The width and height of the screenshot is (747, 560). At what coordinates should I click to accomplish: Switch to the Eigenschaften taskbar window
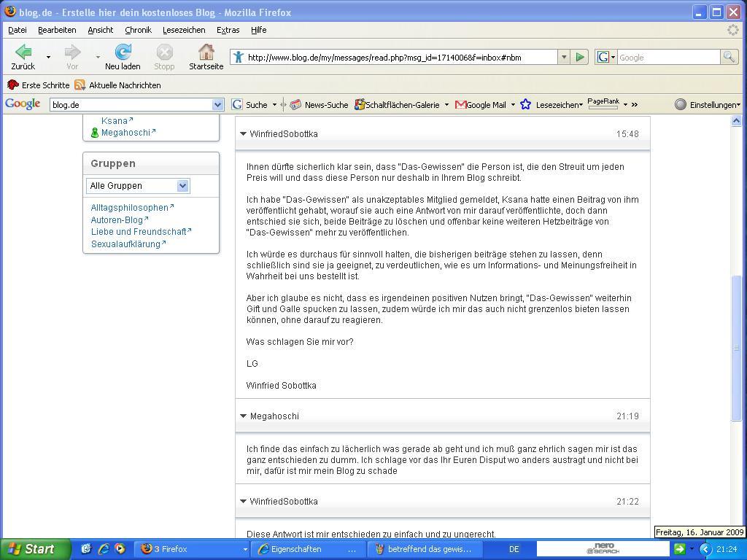coord(308,549)
